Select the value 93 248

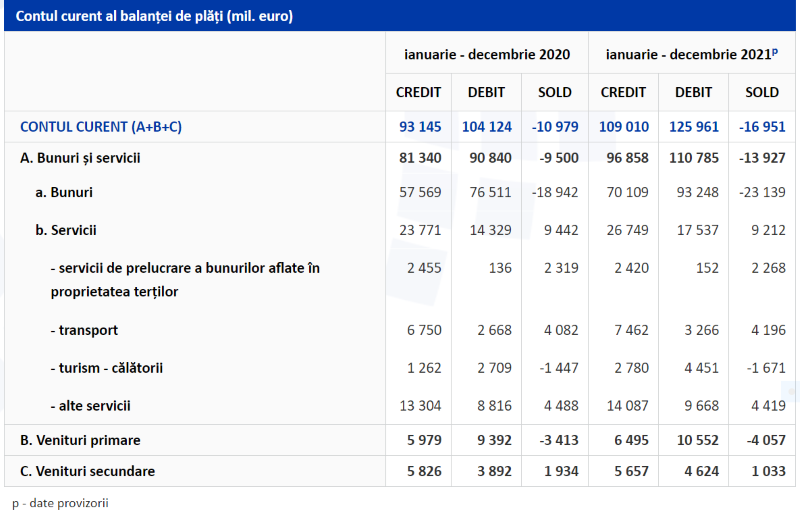point(697,192)
